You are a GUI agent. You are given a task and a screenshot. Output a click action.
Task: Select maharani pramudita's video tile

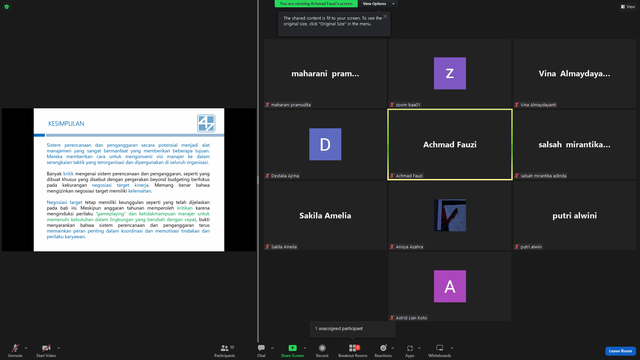pos(325,73)
